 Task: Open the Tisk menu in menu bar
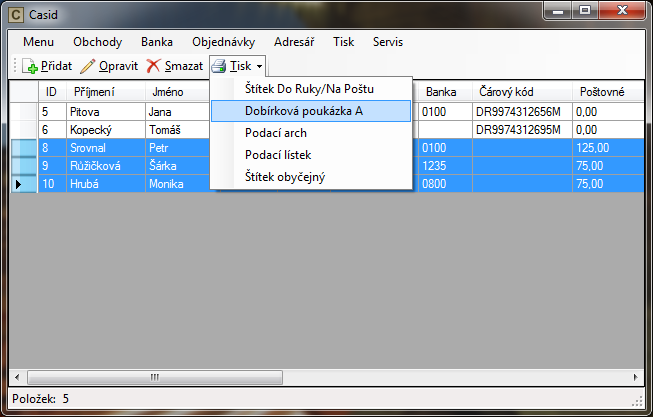coord(344,42)
